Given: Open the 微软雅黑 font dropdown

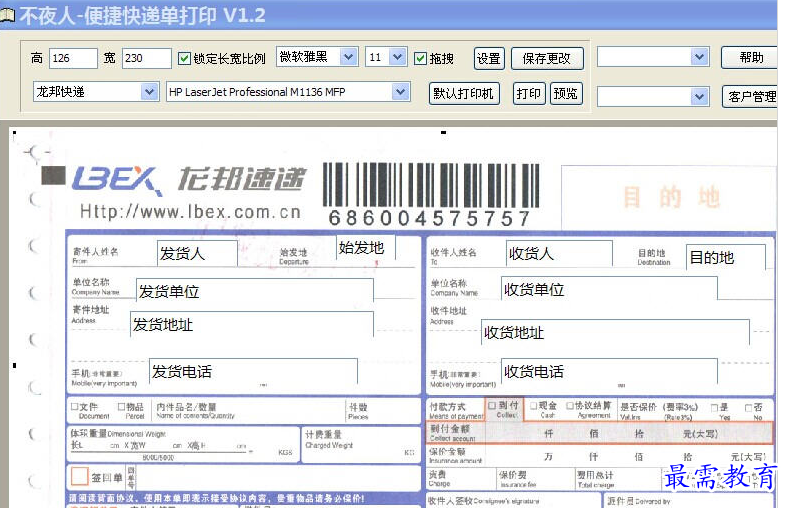Looking at the screenshot, I should coord(348,57).
